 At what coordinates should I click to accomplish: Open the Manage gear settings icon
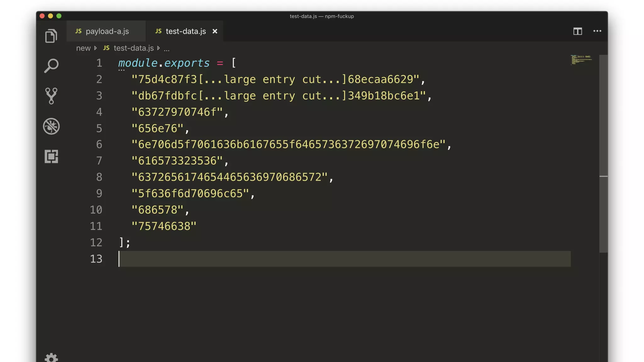(51, 358)
